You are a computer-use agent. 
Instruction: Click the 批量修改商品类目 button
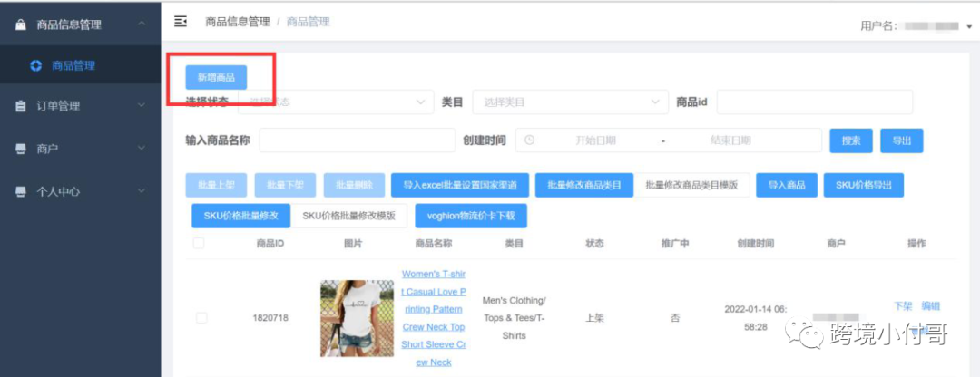(584, 185)
